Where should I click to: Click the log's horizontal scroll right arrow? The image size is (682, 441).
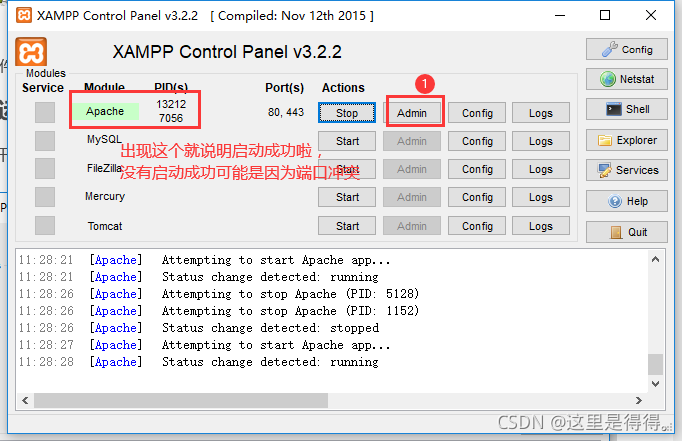[639, 400]
